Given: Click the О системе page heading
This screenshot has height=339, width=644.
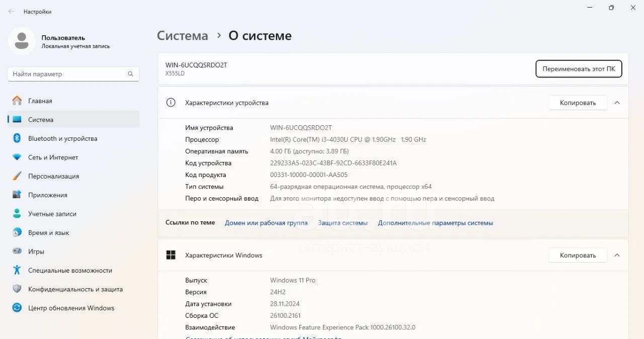Looking at the screenshot, I should click(260, 36).
